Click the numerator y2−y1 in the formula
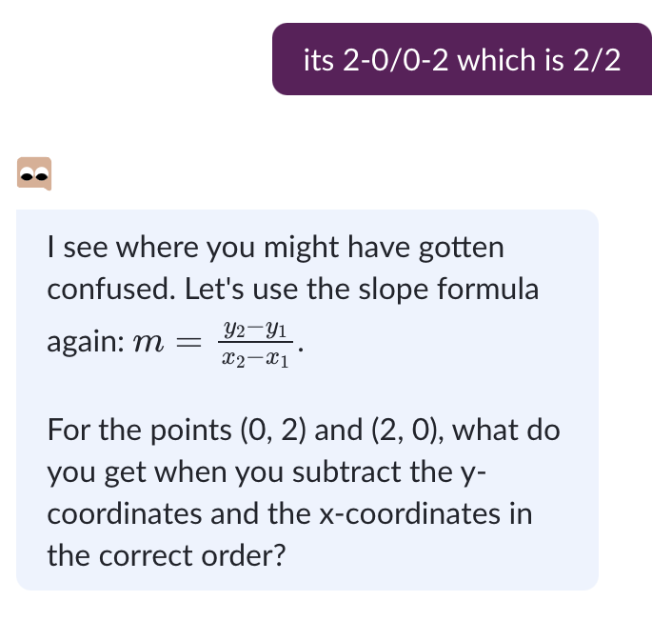672x621 pixels. [256, 329]
